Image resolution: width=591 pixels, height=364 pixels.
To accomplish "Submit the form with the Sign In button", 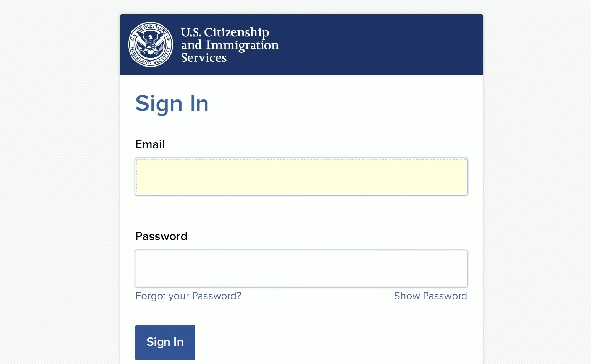I will (x=165, y=342).
